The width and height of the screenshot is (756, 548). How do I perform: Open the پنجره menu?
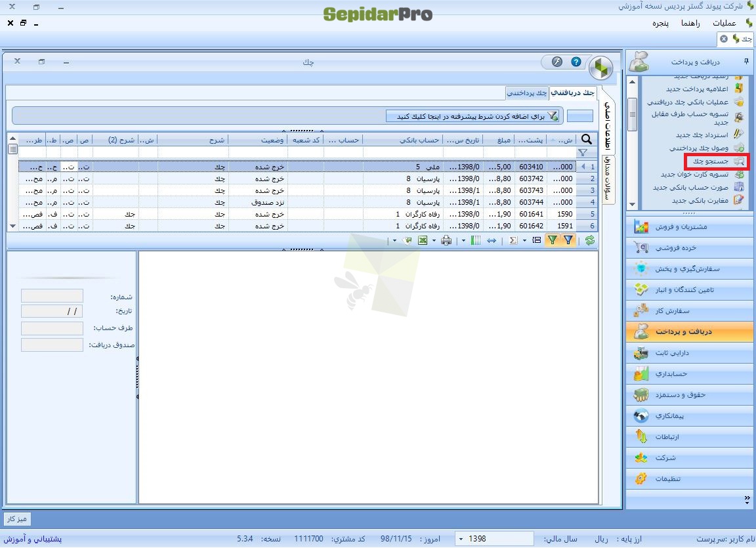[660, 23]
